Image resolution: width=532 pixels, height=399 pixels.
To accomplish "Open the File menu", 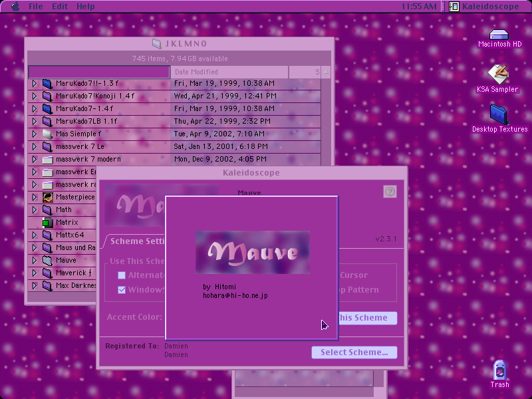I will pos(36,7).
